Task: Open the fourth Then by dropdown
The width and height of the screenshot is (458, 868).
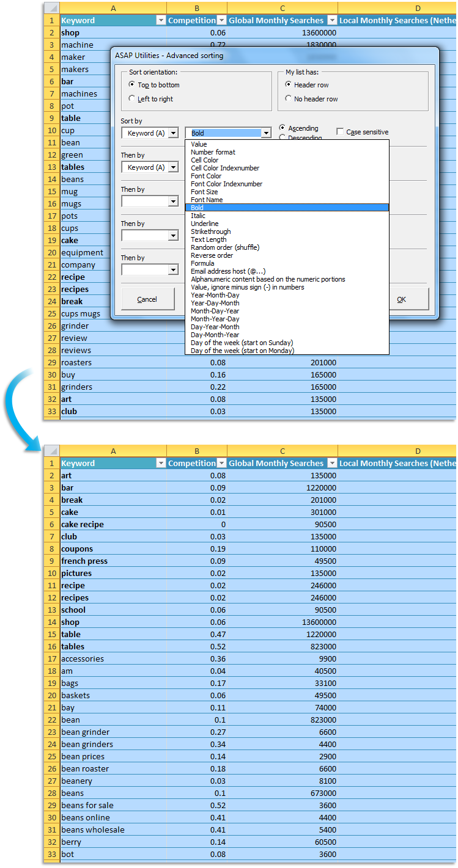Action: (174, 269)
